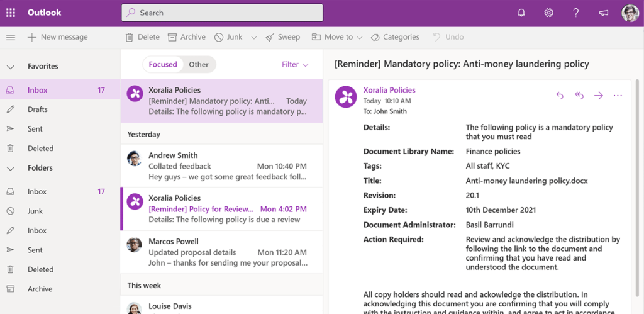Open the app launcher grid icon
Screen dimensions: 644x314
[x=11, y=13]
